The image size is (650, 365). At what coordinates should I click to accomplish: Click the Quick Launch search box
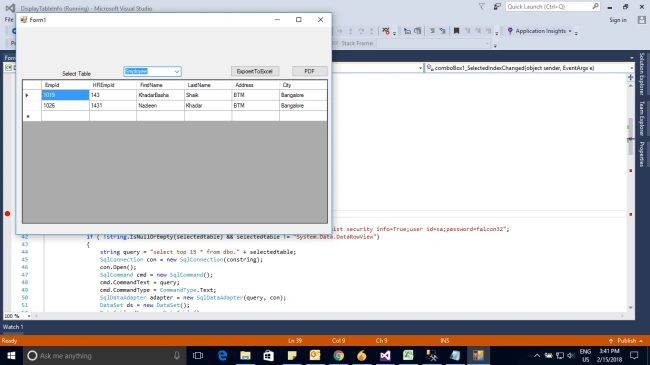point(553,7)
